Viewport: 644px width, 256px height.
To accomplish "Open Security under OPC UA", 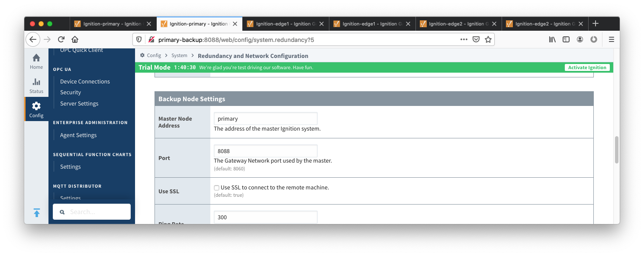I will [x=71, y=92].
